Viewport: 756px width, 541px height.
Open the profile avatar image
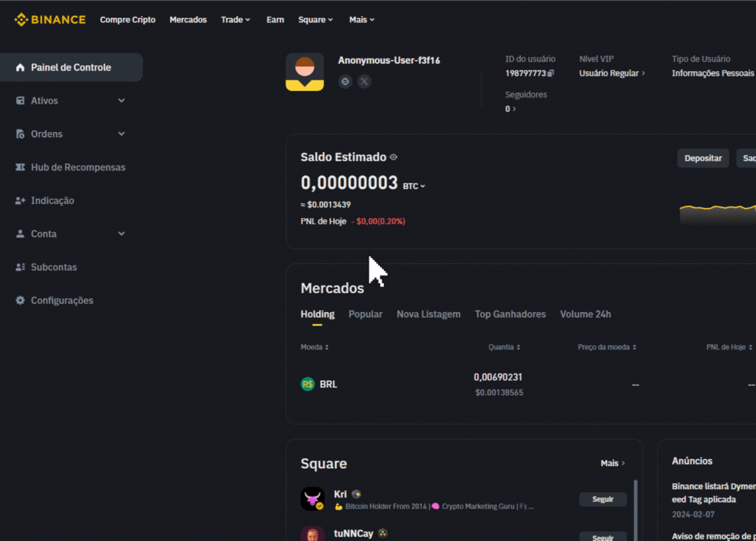pos(305,72)
